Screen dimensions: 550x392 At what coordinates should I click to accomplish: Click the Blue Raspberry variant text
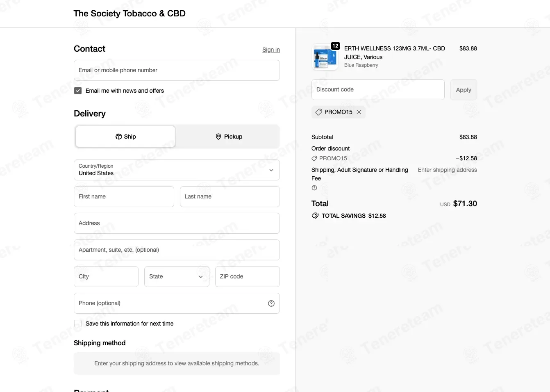click(361, 65)
